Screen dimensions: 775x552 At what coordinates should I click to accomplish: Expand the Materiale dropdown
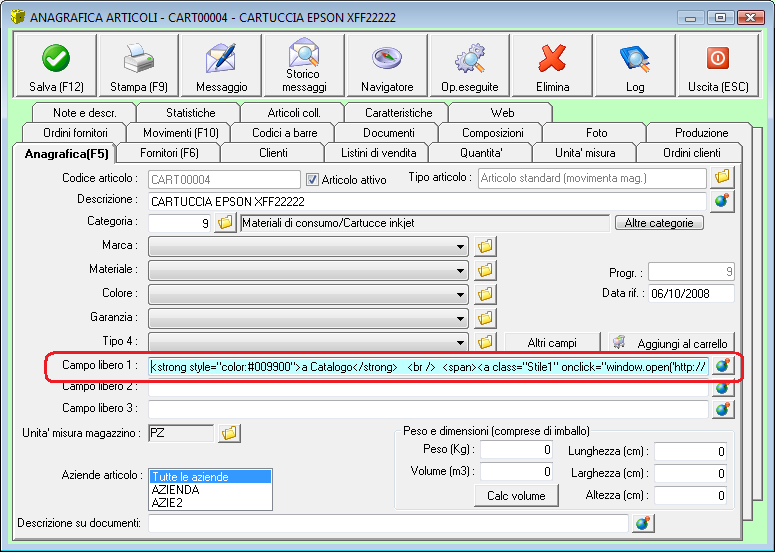coord(460,270)
